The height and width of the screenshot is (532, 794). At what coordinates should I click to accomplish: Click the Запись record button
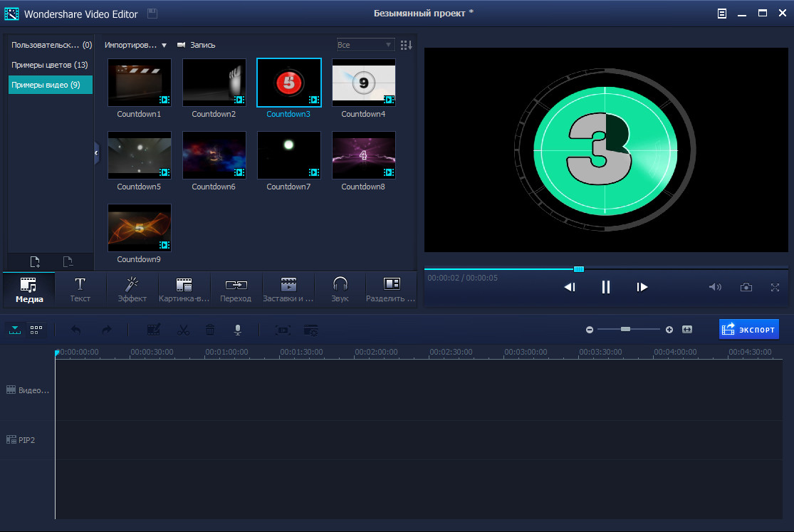(197, 45)
